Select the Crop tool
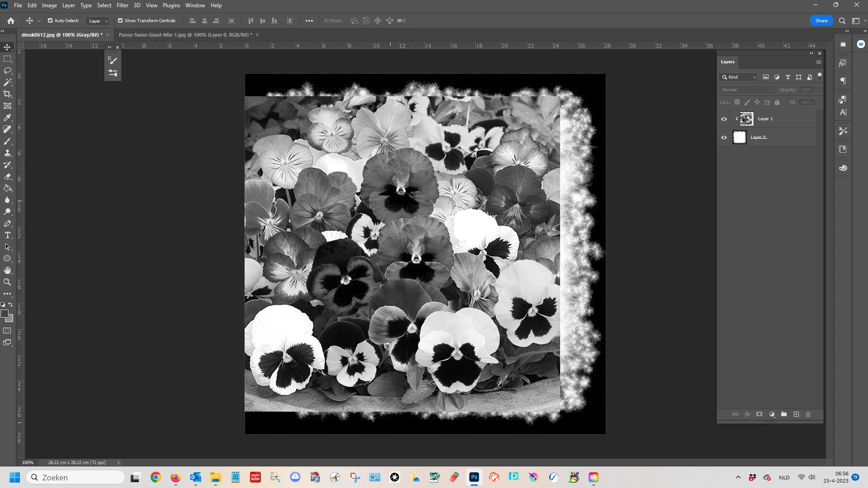Image resolution: width=868 pixels, height=488 pixels. 7,94
